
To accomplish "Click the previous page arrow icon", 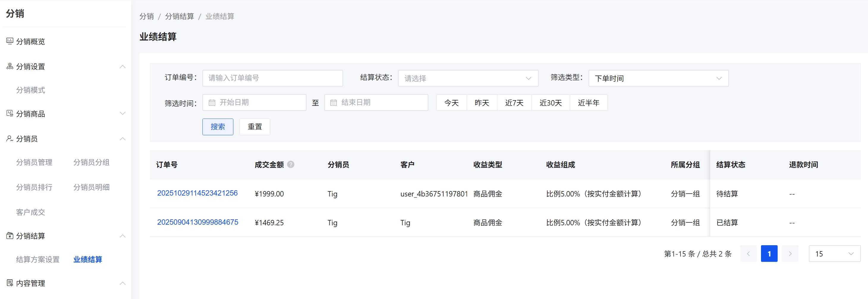I will click(x=749, y=254).
